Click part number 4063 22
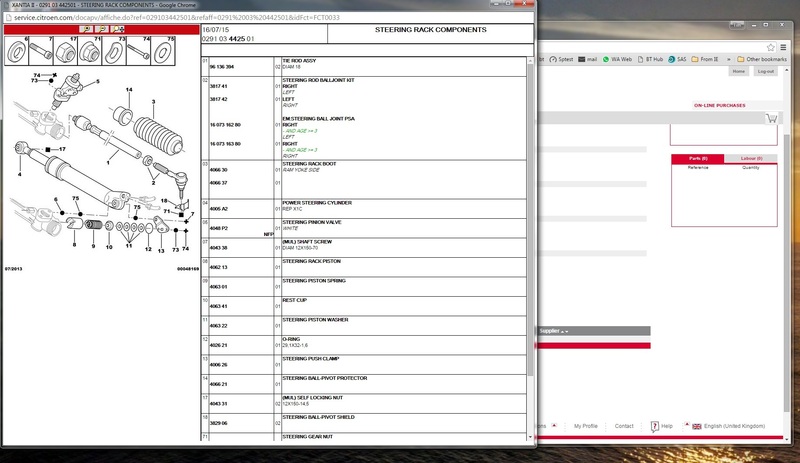Image resolution: width=800 pixels, height=463 pixels. pos(218,326)
